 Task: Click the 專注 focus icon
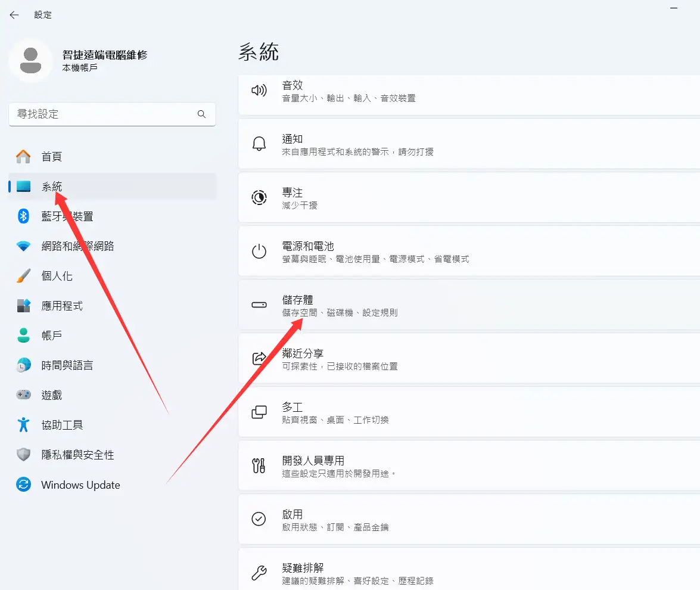click(259, 197)
